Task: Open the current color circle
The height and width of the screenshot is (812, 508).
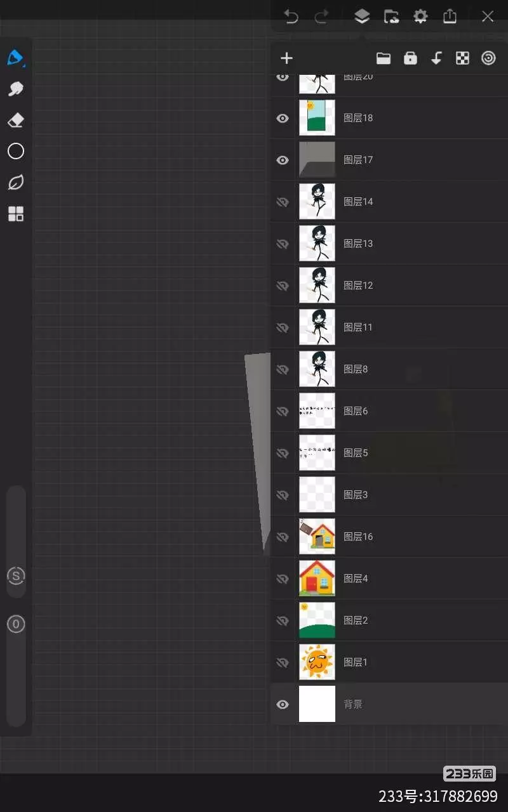Action: point(15,151)
